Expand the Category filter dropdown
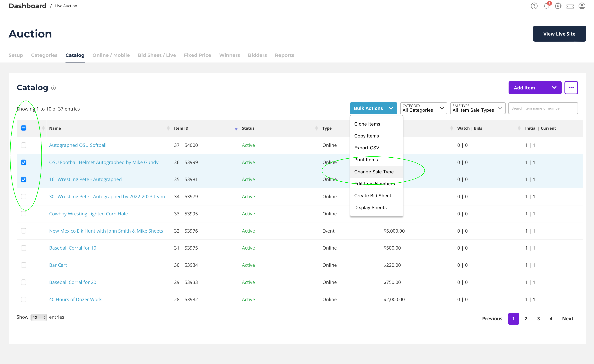Viewport: 594px width, 364px height. 423,108
